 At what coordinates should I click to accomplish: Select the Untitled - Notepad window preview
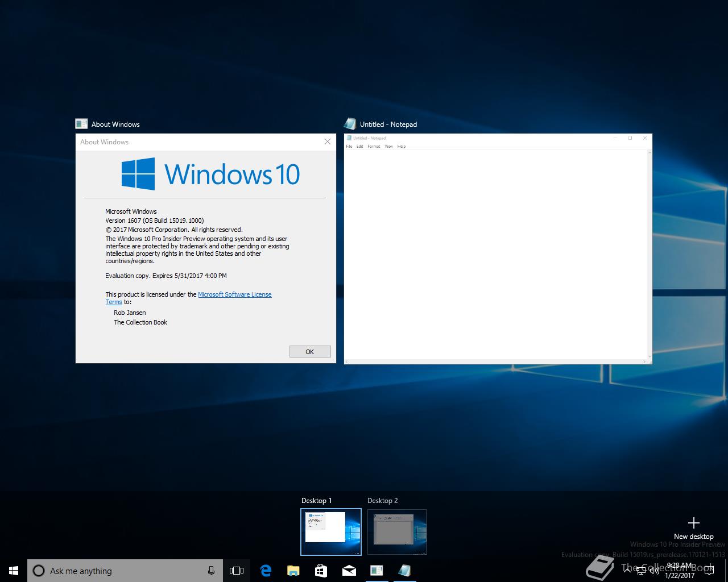[x=498, y=249]
